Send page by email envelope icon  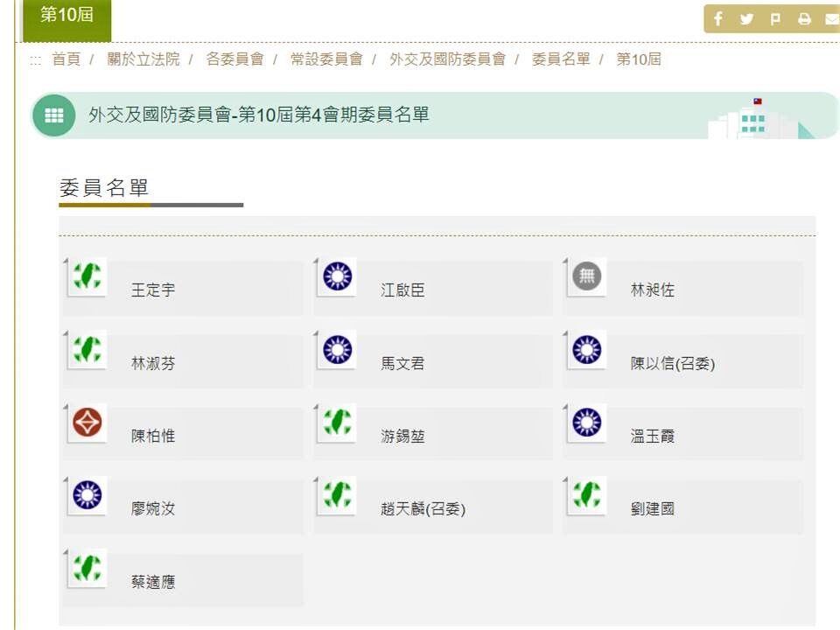(x=832, y=19)
